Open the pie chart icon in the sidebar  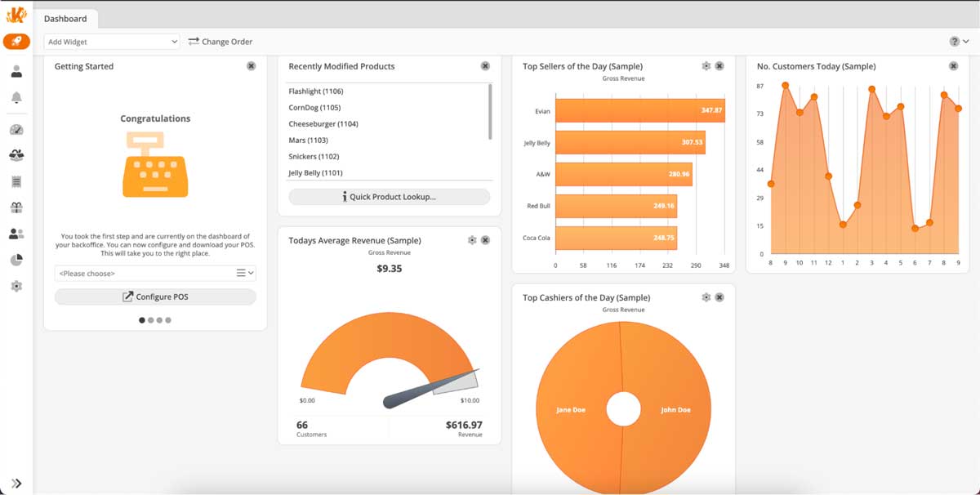pyautogui.click(x=17, y=260)
